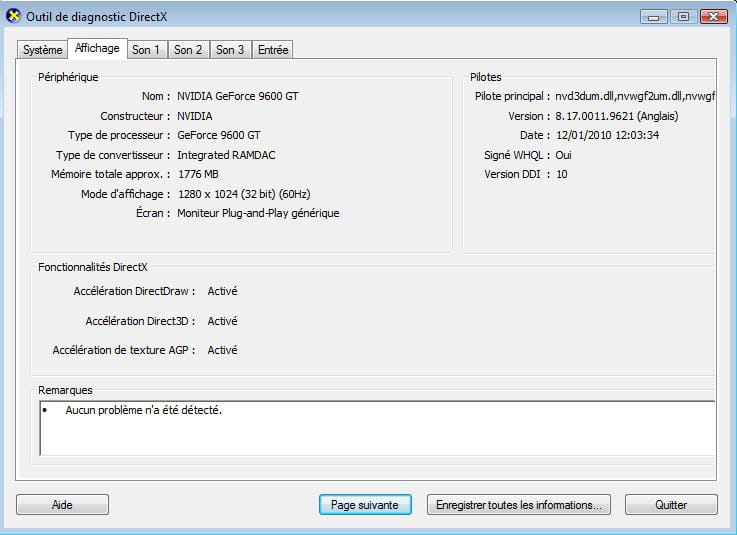Maximize the DirectX diagnostic window

pos(683,16)
